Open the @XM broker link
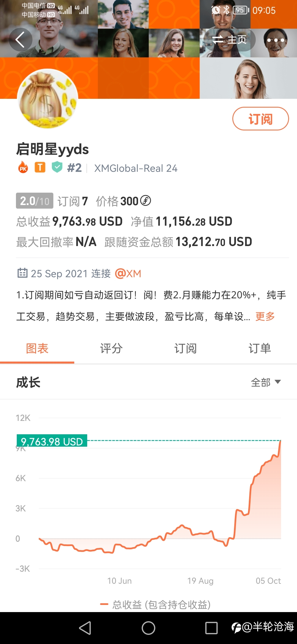 click(128, 274)
